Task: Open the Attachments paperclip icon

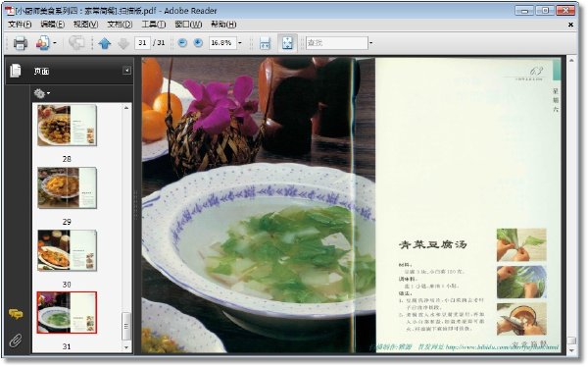Action: pyautogui.click(x=16, y=341)
